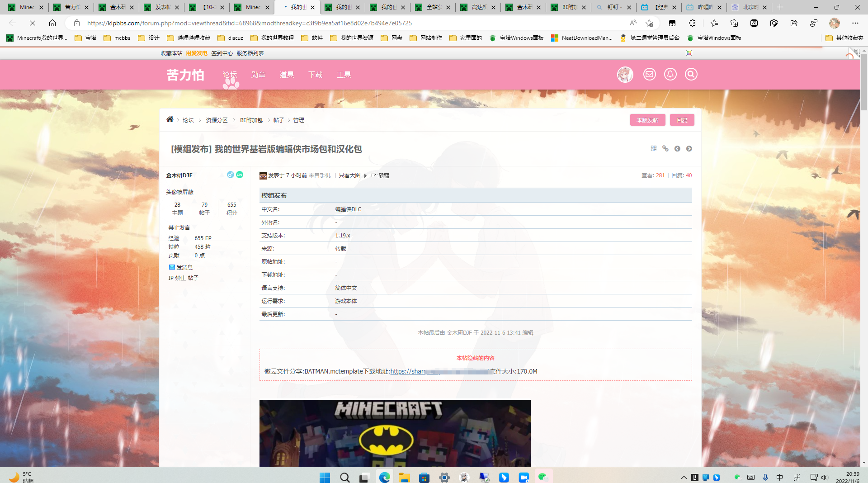
Task: Open Windows Start menu
Action: pyautogui.click(x=325, y=477)
